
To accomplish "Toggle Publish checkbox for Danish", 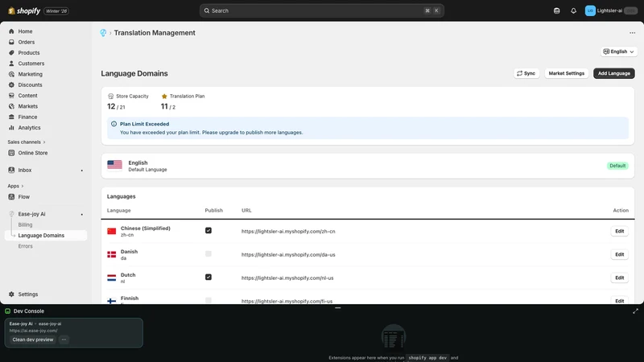I will 208,253.
